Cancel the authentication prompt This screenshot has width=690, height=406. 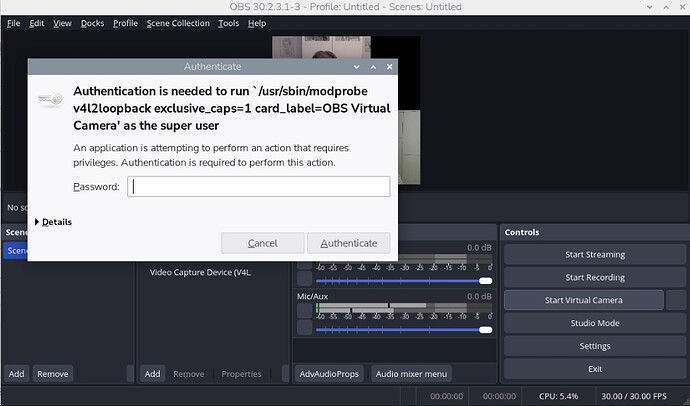[x=262, y=243]
